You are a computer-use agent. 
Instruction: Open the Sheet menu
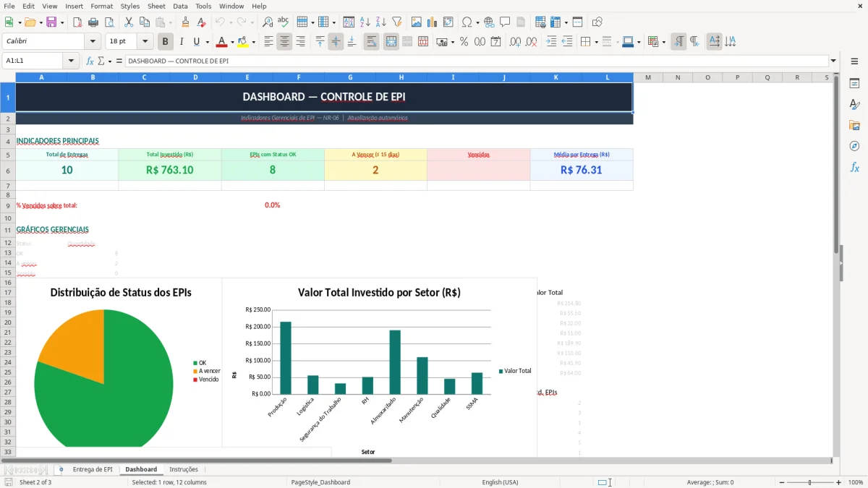(156, 6)
